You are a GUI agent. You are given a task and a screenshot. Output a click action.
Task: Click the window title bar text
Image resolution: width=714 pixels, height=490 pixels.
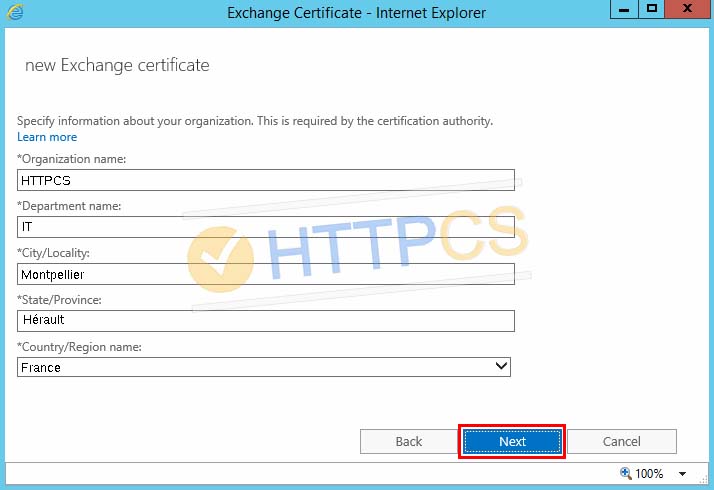357,13
